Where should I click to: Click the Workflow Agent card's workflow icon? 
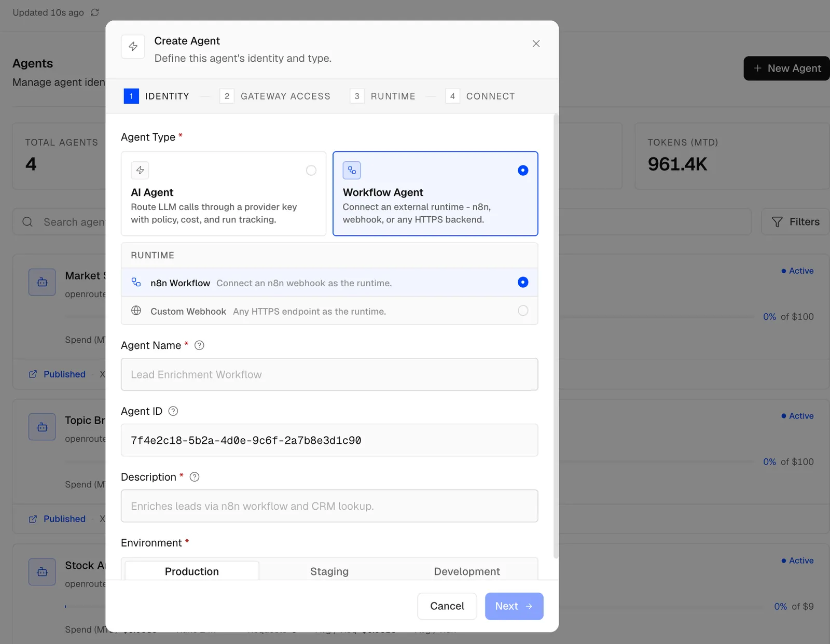pos(352,170)
